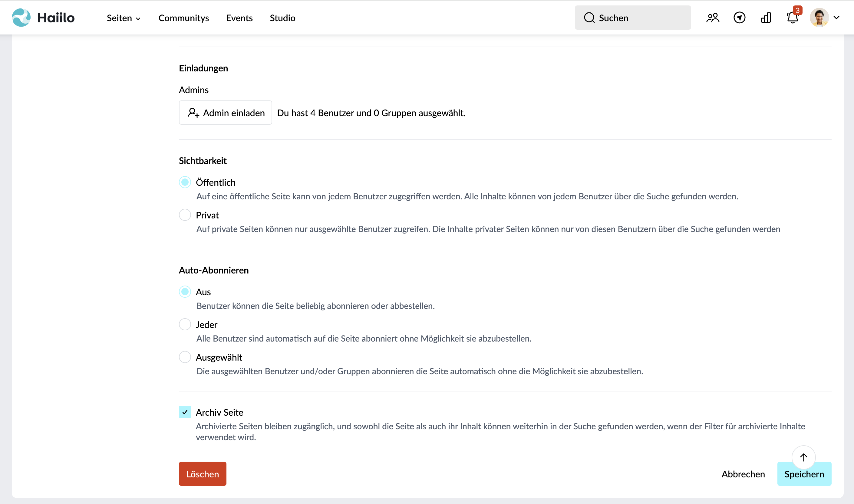
Task: Open the compass launchpad icon
Action: tap(739, 18)
